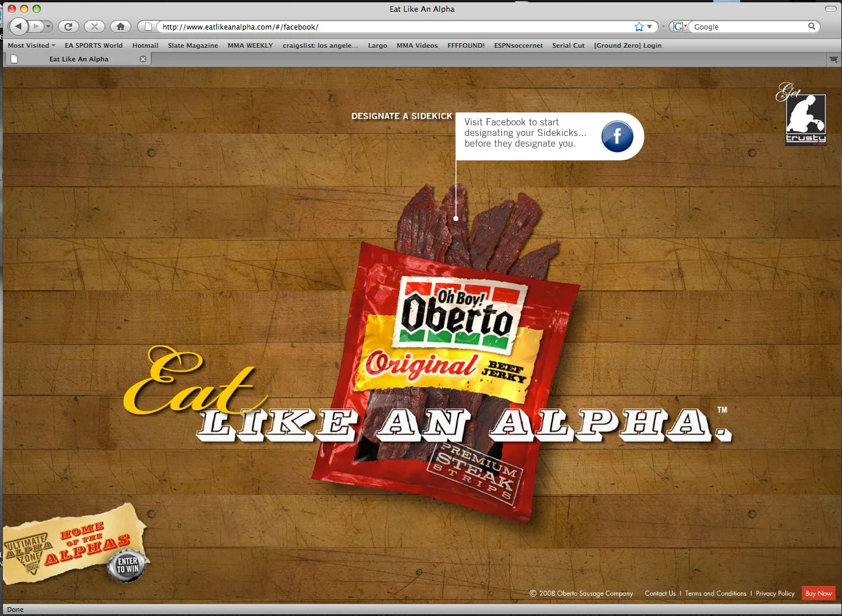This screenshot has height=616, width=842.
Task: Go to the Home page icon
Action: 121,27
